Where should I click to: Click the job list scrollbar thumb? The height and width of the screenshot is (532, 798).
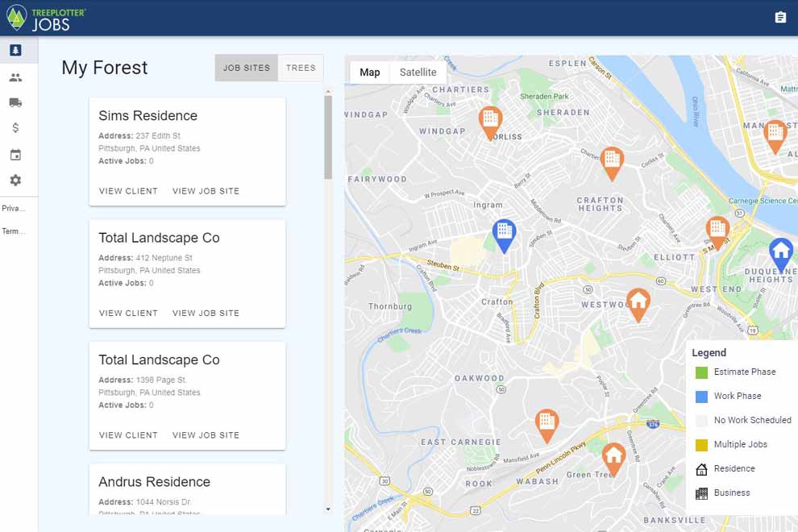[328, 138]
